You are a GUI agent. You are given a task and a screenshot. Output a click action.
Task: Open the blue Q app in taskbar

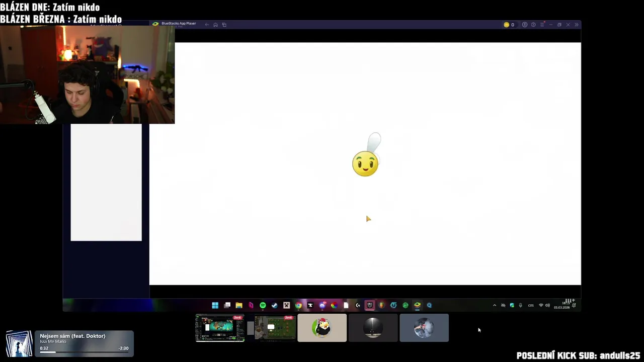coord(429,305)
